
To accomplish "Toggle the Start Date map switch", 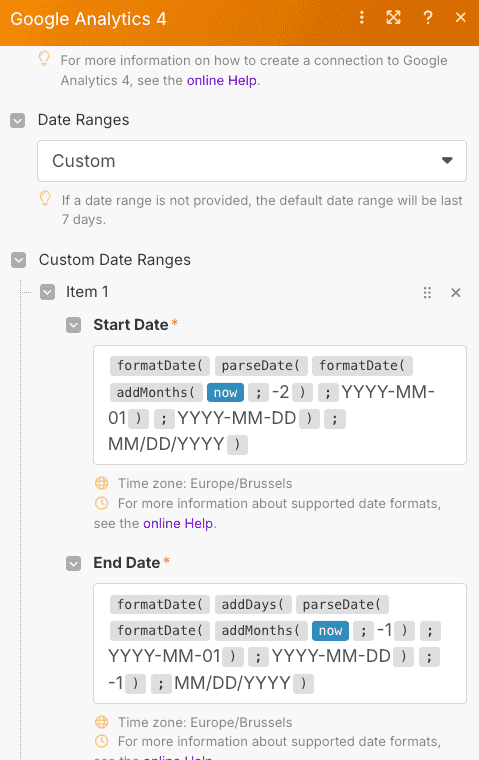I will coord(74,325).
